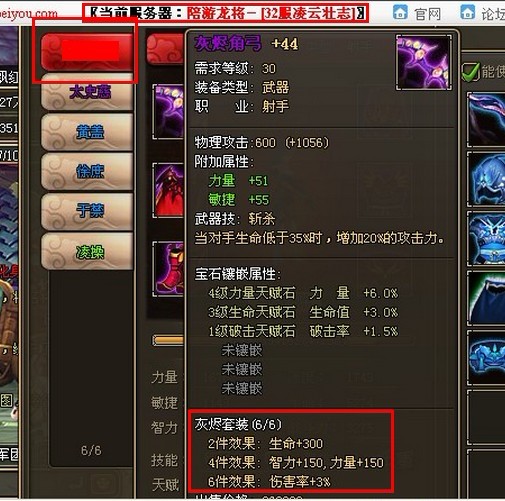Select hero tab 徐庶
The width and height of the screenshot is (505, 501).
point(87,171)
